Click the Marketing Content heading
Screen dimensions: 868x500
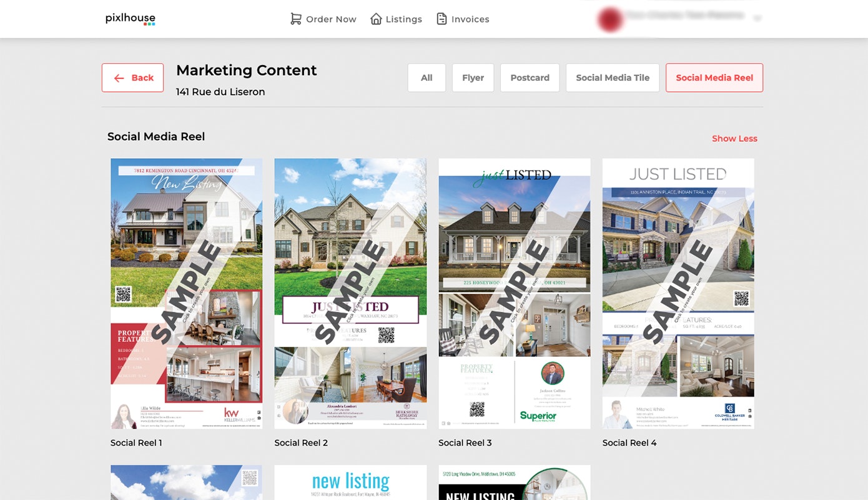(247, 71)
